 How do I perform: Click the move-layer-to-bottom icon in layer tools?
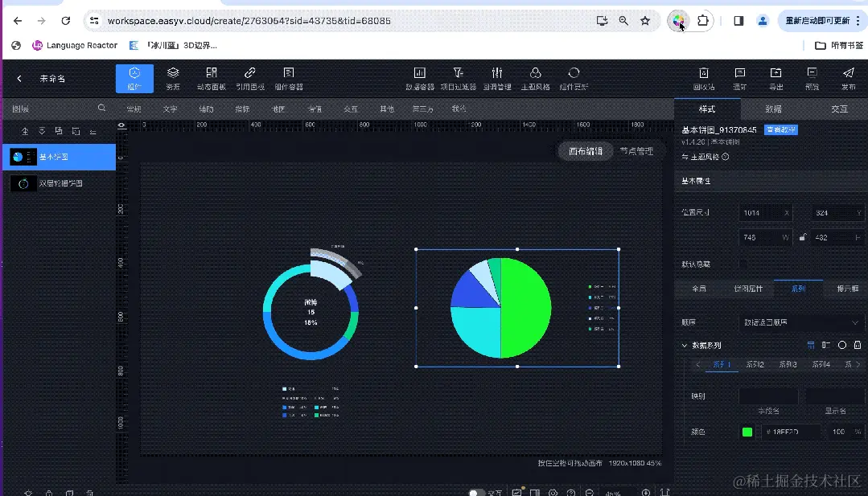coord(42,131)
